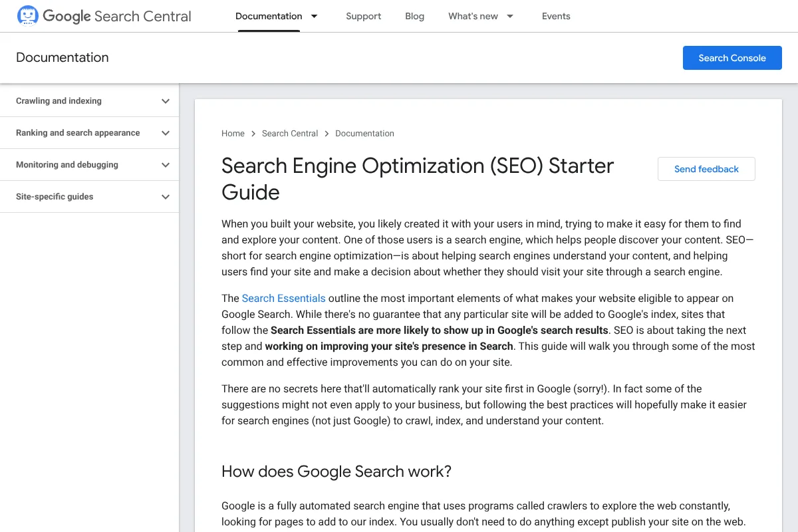
Task: Expand the Site-specific guides chevron
Action: (166, 197)
